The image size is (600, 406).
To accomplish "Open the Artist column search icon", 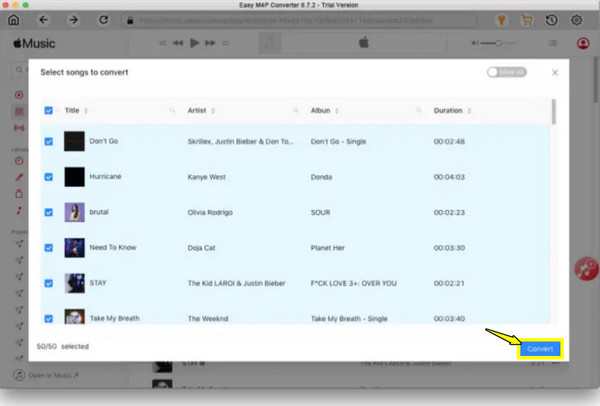I will click(295, 110).
